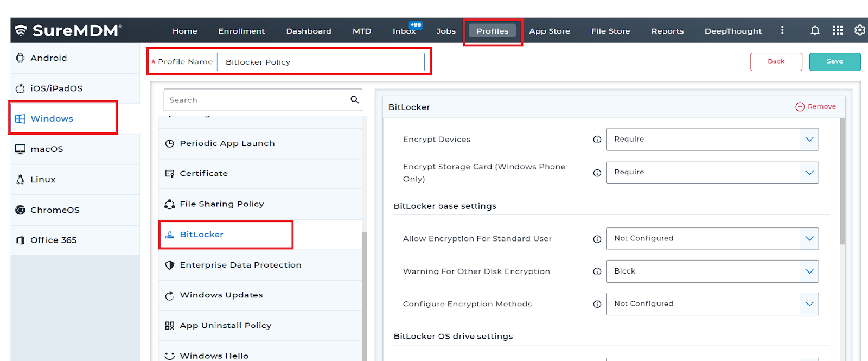Open the App Store tab
Viewport: 868px width, 361px height.
tap(550, 31)
